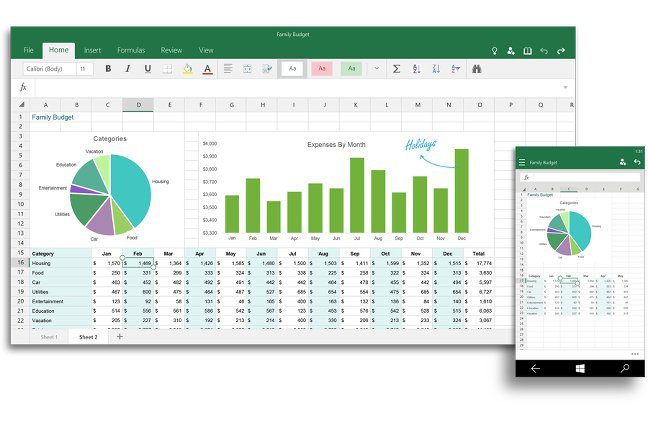Toggle underline formatting in the ribbon
The width and height of the screenshot is (648, 429).
148,69
